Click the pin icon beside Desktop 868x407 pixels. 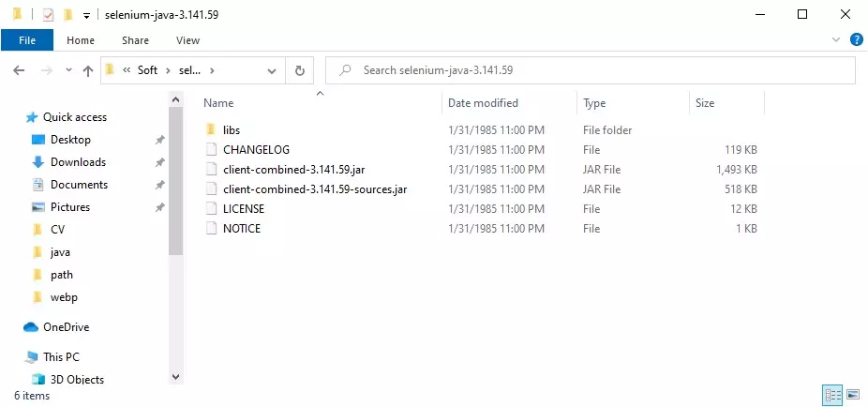(159, 140)
